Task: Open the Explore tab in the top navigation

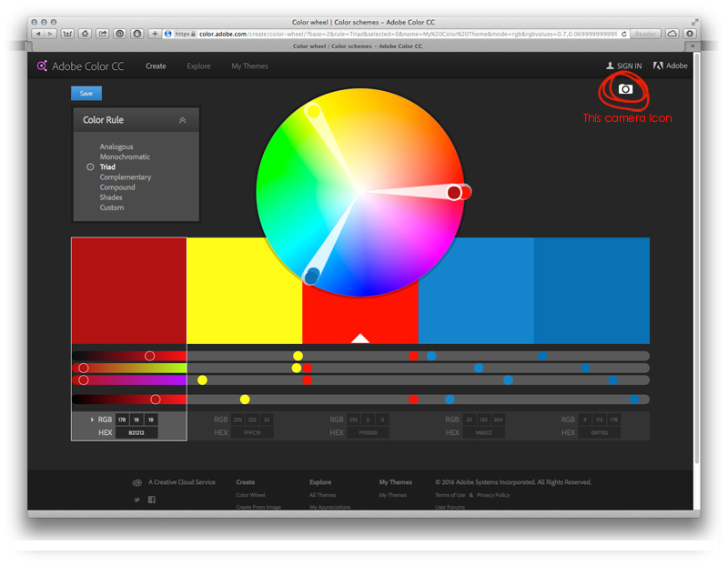Action: coord(198,66)
